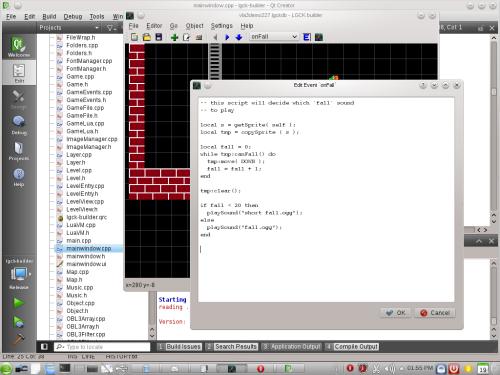Click the dark square icon right of the E icon
The width and height of the screenshot is (500, 375).
pos(319,37)
